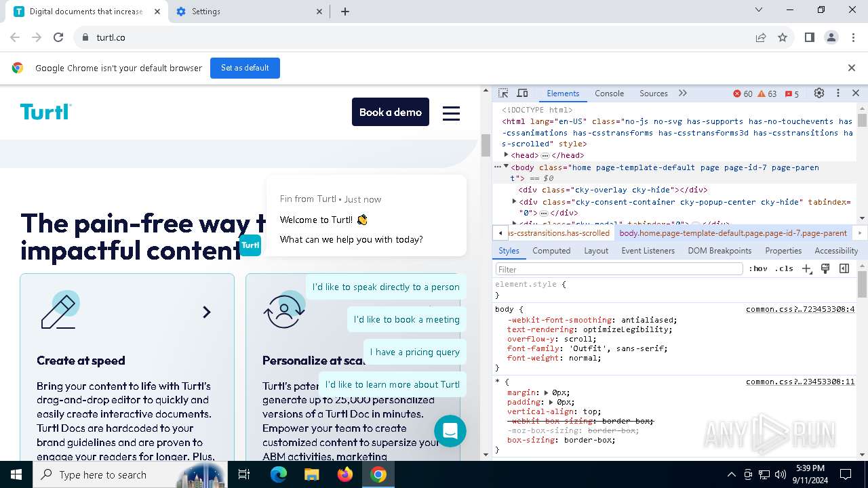Open Windows Start menu
Viewport: 868px width, 488px height.
(16, 474)
